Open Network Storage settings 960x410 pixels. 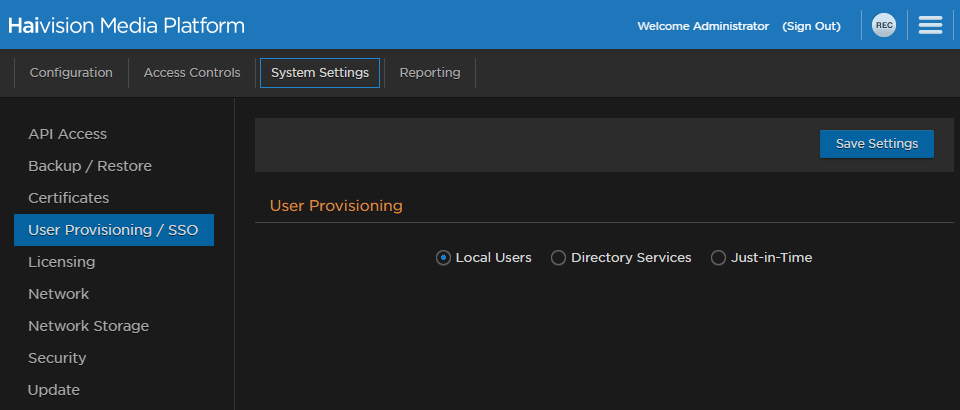[88, 326]
